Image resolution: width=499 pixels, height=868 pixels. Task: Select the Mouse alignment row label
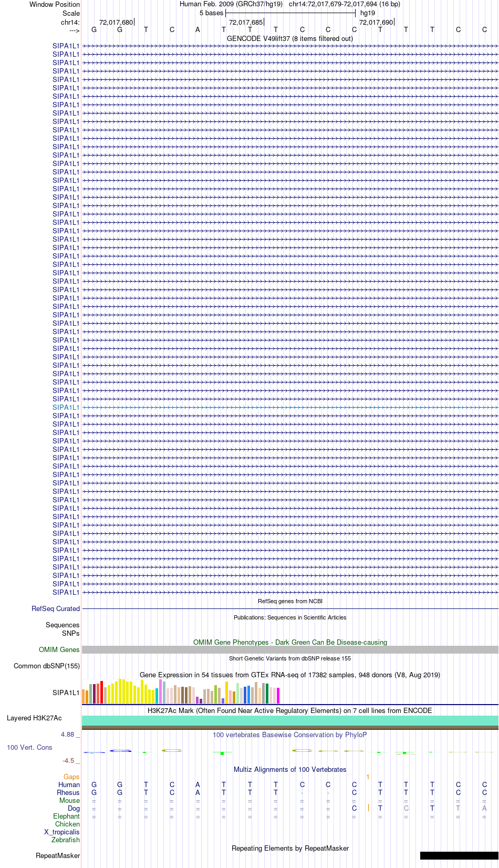point(69,800)
